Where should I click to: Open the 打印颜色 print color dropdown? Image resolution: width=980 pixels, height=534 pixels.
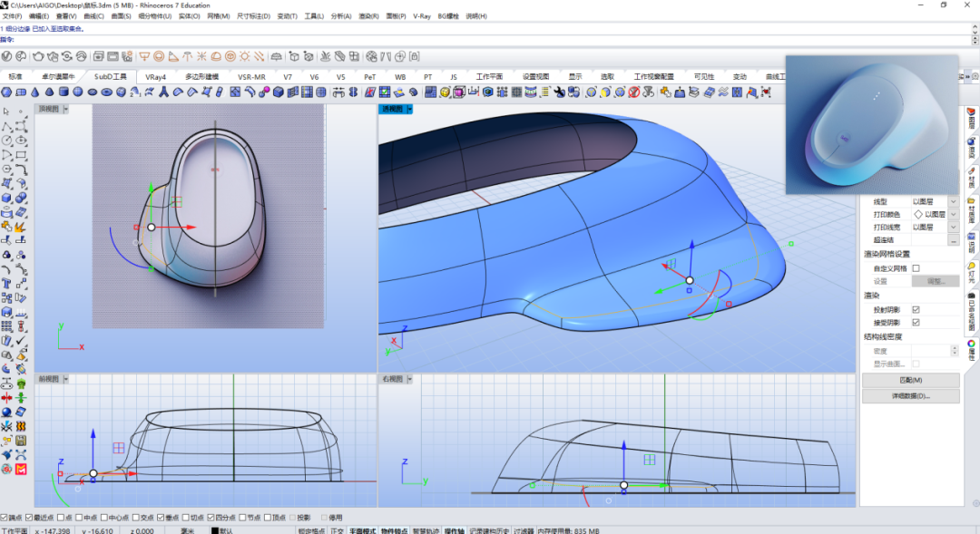point(953,214)
